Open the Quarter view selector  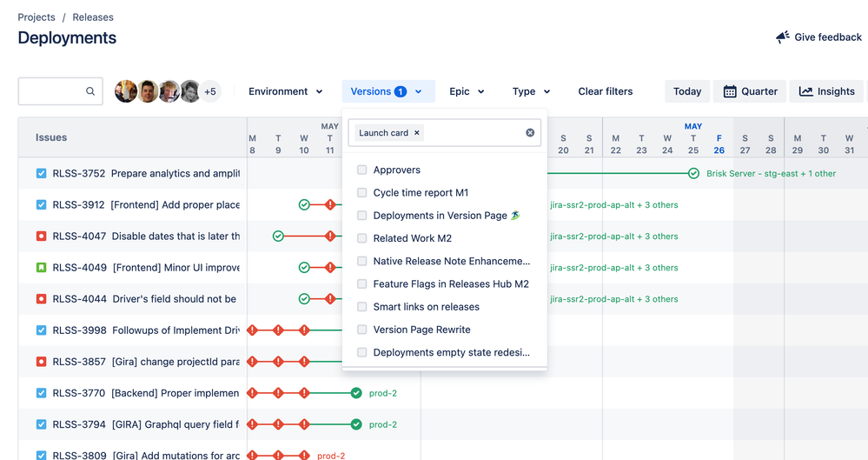[x=750, y=91]
